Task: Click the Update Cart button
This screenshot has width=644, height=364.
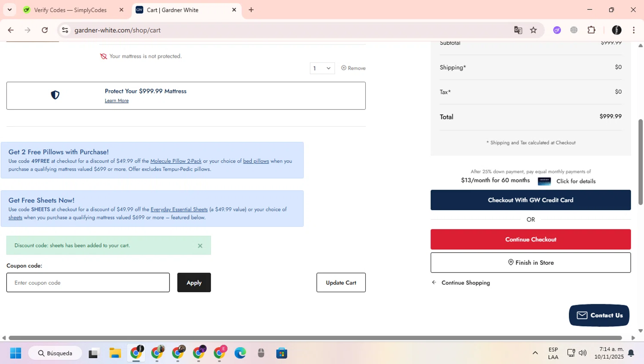Action: [x=341, y=282]
